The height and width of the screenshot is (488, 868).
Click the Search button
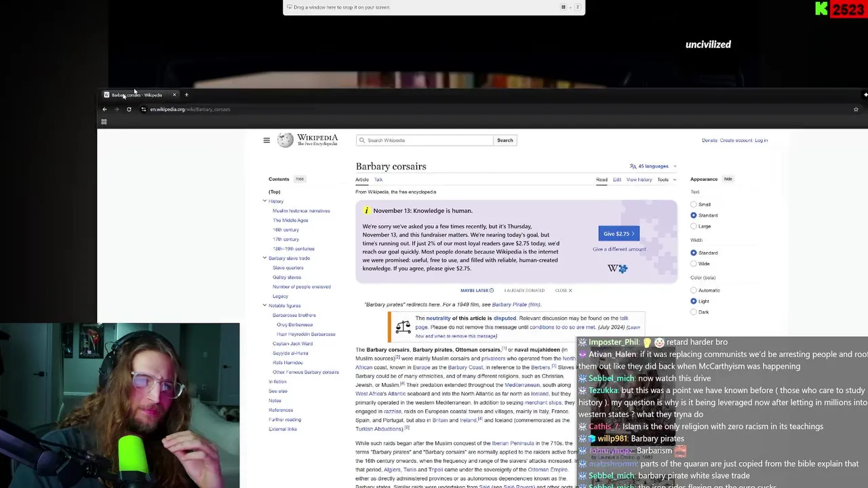pos(505,140)
